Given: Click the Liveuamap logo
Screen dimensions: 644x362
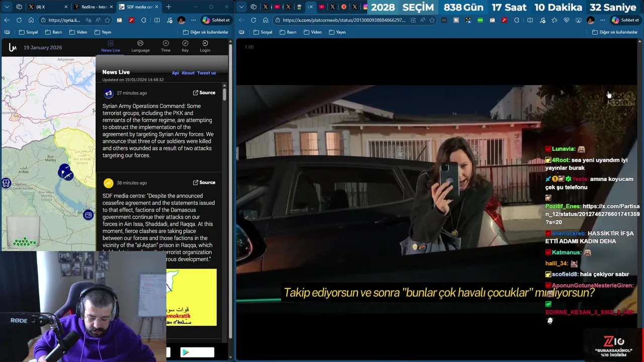Looking at the screenshot, I should [13, 47].
